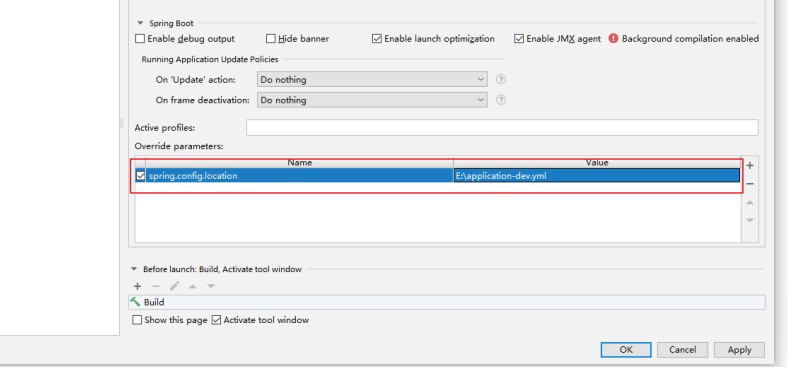Image resolution: width=788 pixels, height=367 pixels.
Task: Add a before-launch task
Action: tap(137, 286)
